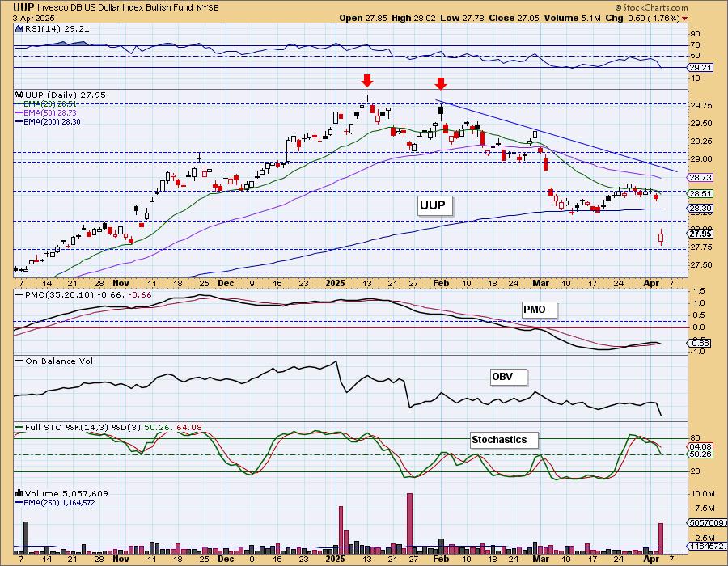Select the bold UUP ticker in header
728x566 pixels.
point(23,7)
